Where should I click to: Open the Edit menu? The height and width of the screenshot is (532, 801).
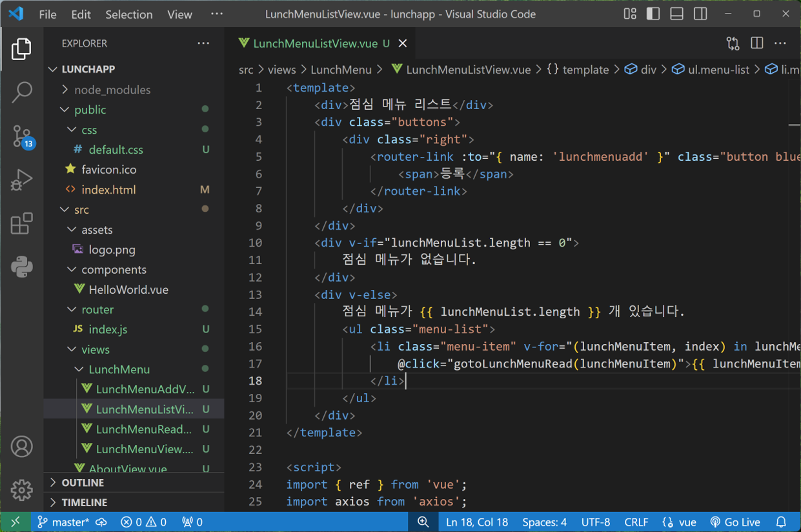(81, 14)
